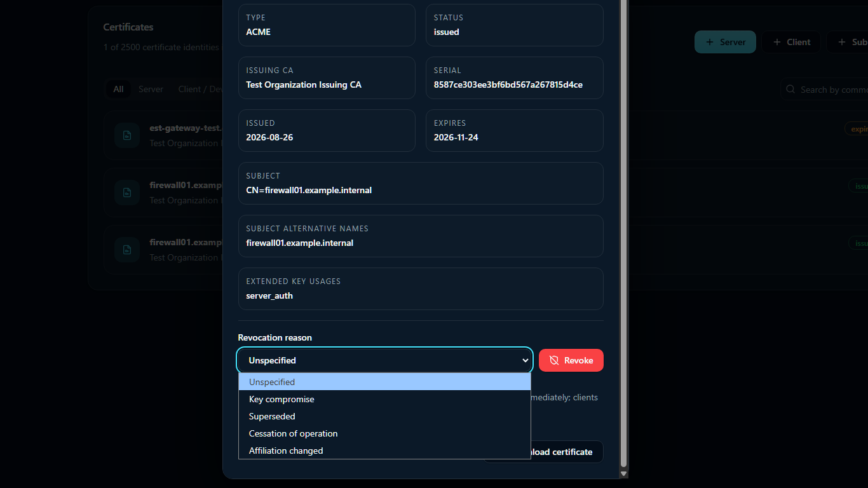Click the shield icon on the Revoke button
This screenshot has height=488, width=868.
(x=554, y=360)
